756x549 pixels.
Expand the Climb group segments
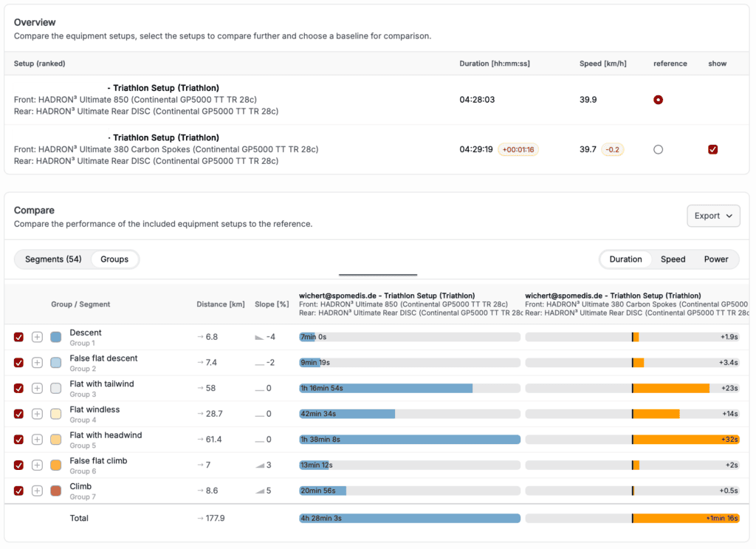tap(37, 491)
